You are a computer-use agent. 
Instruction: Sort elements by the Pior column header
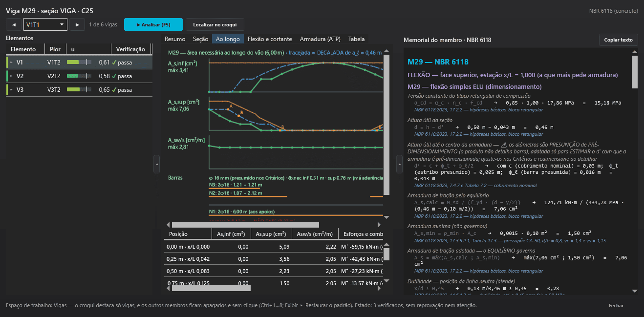click(x=55, y=49)
